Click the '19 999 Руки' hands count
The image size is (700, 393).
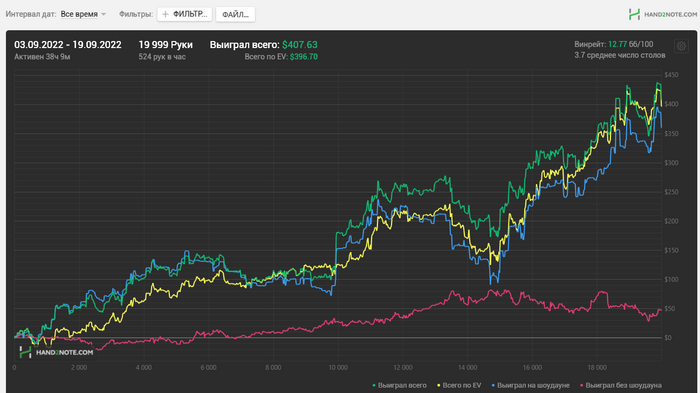[166, 45]
